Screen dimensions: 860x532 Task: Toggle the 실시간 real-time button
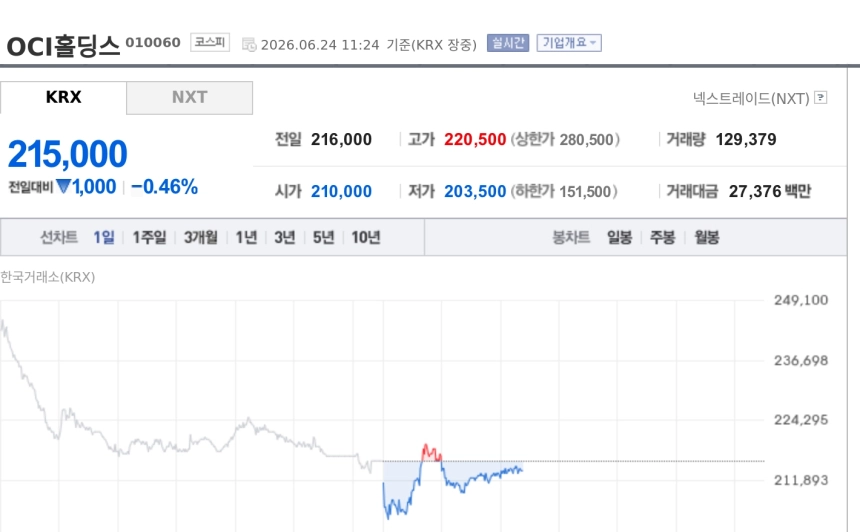[508, 43]
